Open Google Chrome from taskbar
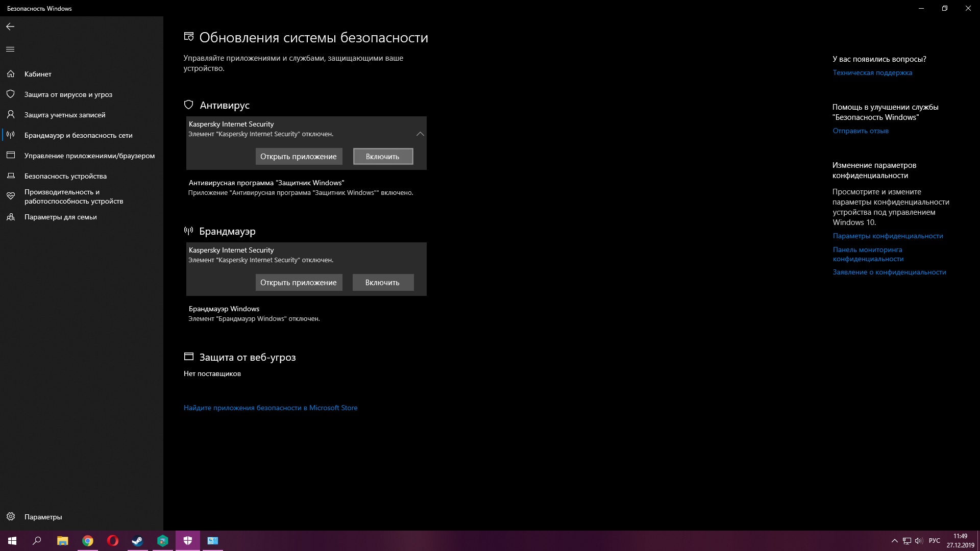This screenshot has height=551, width=980. tap(88, 541)
